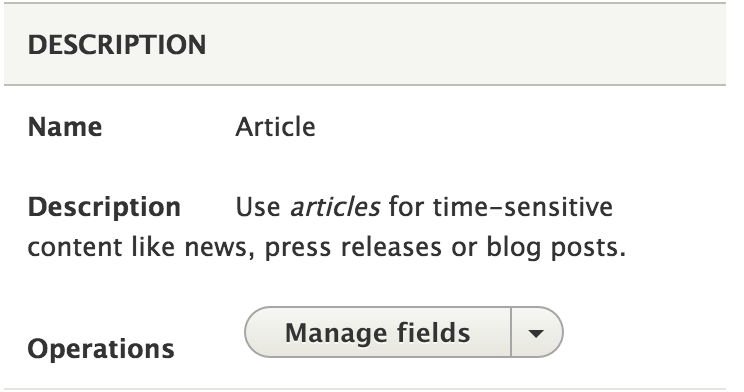
Task: Click the DESCRIPTION table header
Action: 117,45
